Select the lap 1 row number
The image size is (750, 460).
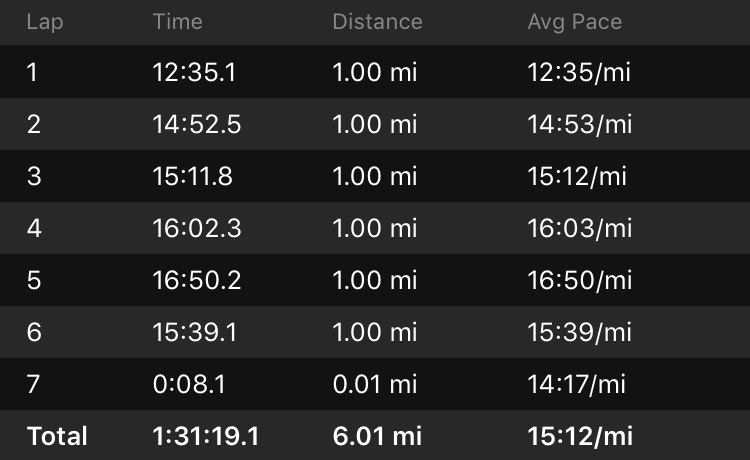click(x=33, y=73)
